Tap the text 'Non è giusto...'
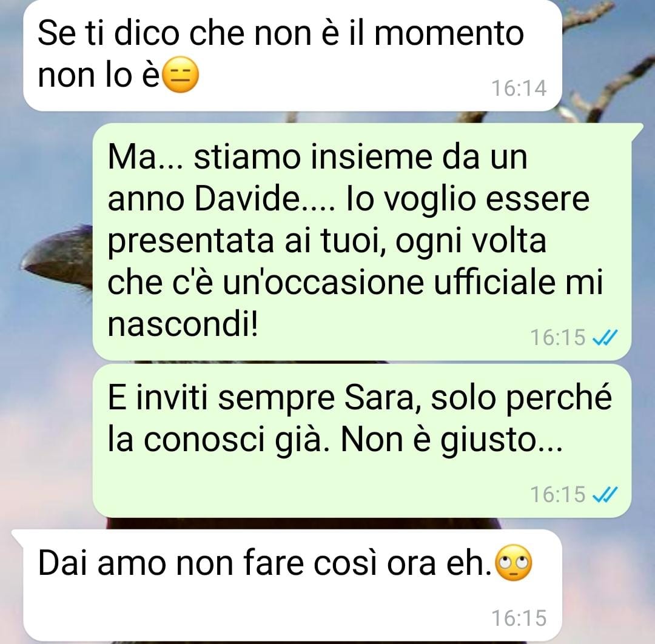 [452, 440]
